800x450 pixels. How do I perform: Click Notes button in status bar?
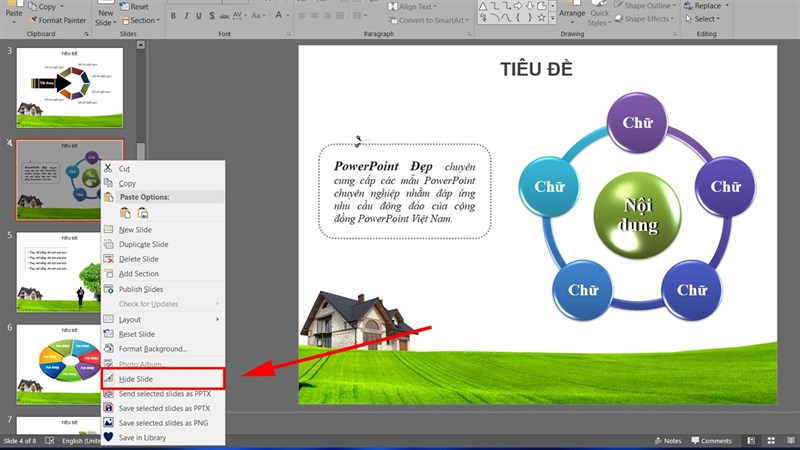coord(668,441)
